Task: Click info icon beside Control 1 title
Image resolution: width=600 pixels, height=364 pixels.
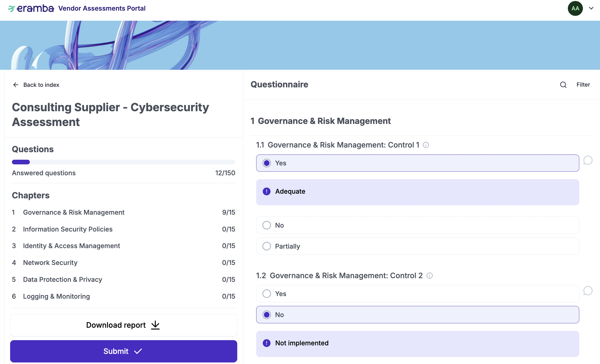Action: point(426,145)
